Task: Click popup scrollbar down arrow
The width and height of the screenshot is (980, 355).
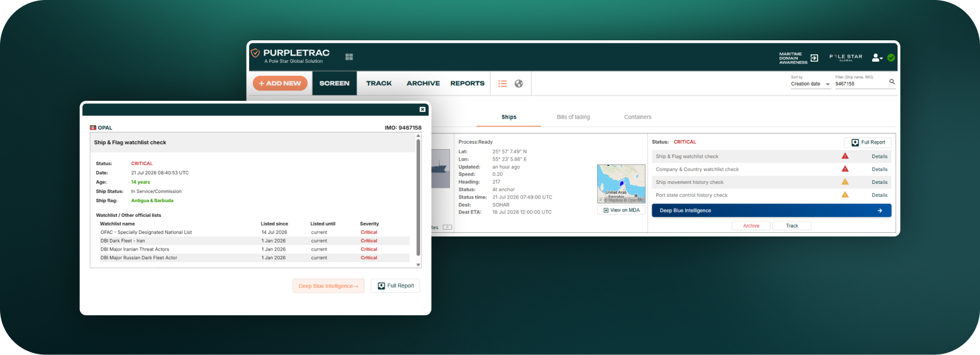Action: coord(418,265)
